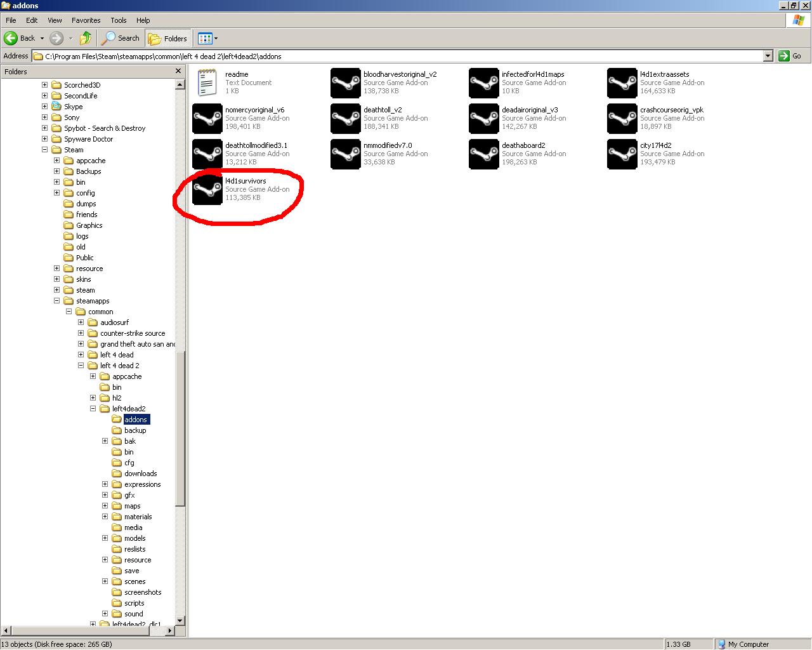
Task: Select the backup folder in tree
Action: coord(135,430)
